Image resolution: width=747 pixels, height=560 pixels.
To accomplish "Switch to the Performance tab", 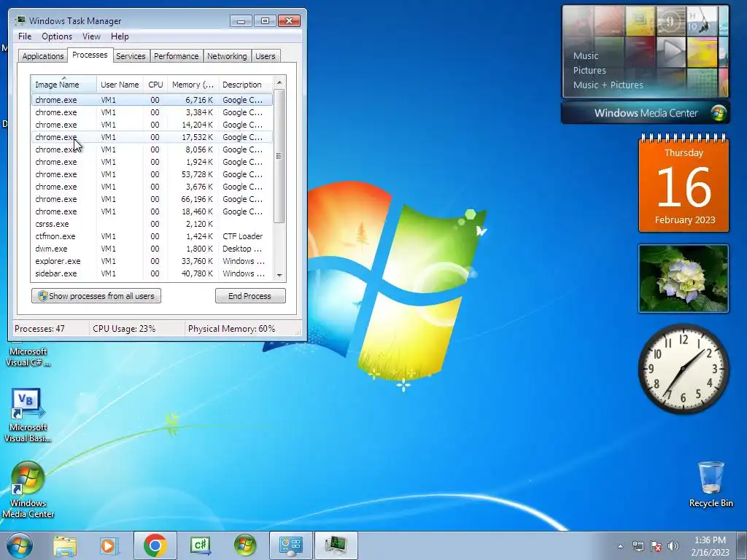I will [x=176, y=55].
